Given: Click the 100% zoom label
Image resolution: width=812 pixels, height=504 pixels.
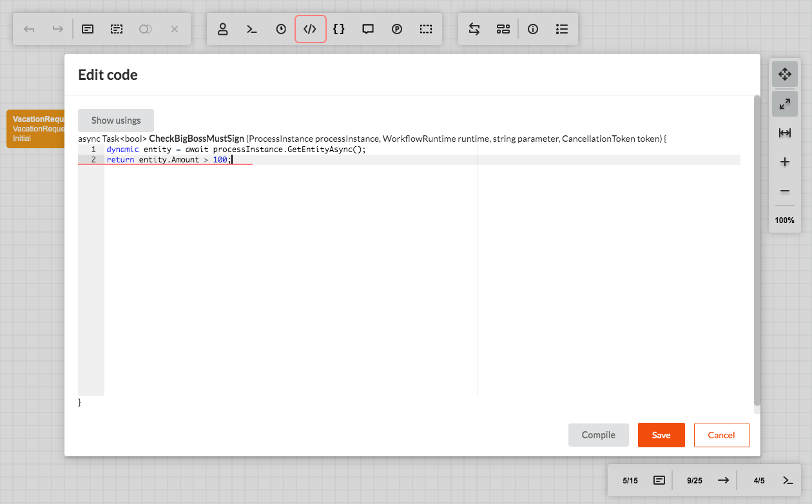Looking at the screenshot, I should tap(785, 220).
